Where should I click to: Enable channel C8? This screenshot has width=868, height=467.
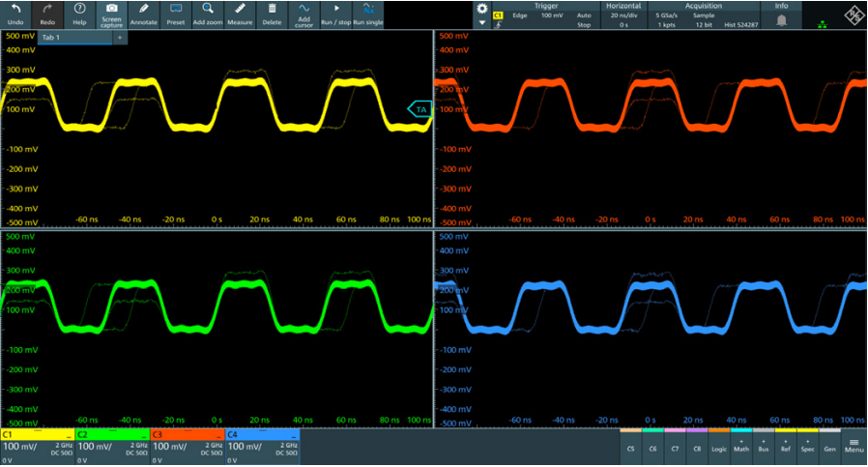click(697, 447)
